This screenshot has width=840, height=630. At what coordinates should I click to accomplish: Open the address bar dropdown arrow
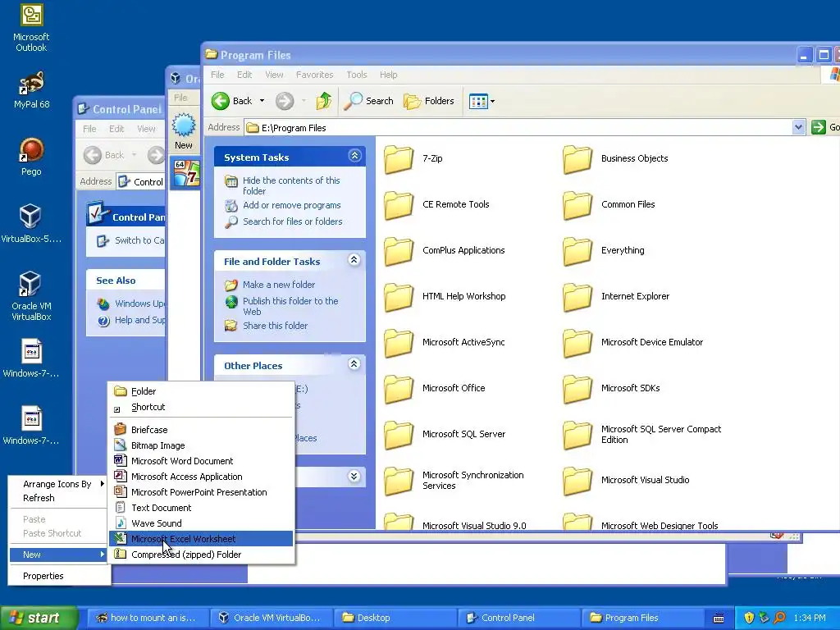(x=798, y=127)
